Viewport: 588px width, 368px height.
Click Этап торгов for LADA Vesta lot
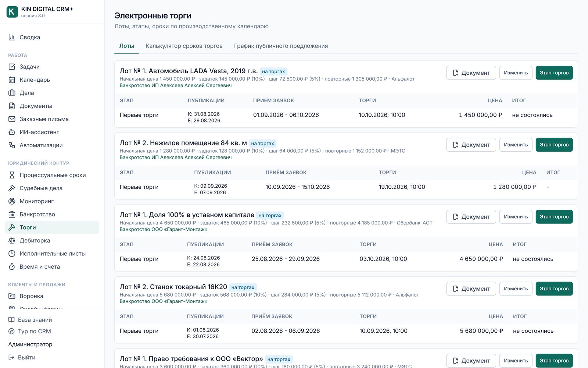click(554, 73)
